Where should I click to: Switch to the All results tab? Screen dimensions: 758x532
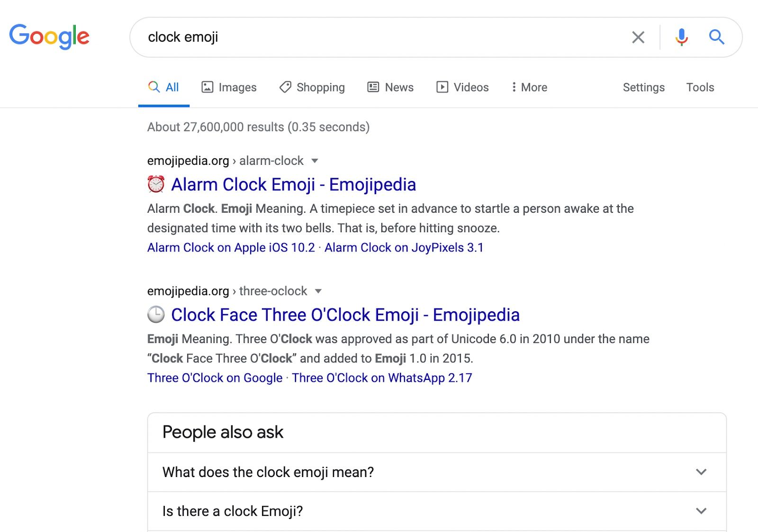(164, 87)
